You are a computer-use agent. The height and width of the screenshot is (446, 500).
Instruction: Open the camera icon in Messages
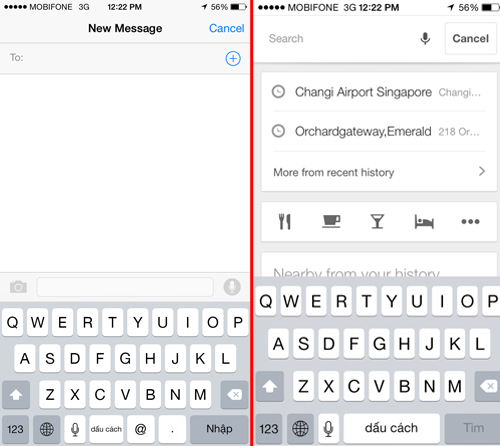pyautogui.click(x=18, y=287)
